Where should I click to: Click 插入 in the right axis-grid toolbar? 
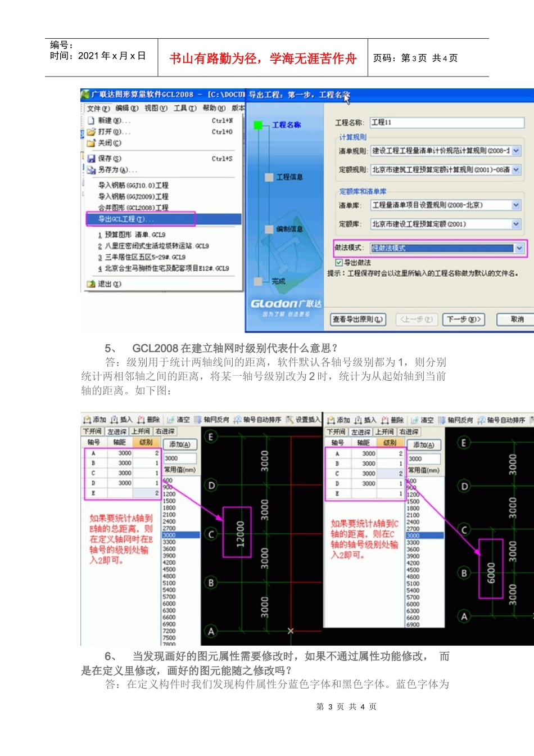tap(366, 420)
